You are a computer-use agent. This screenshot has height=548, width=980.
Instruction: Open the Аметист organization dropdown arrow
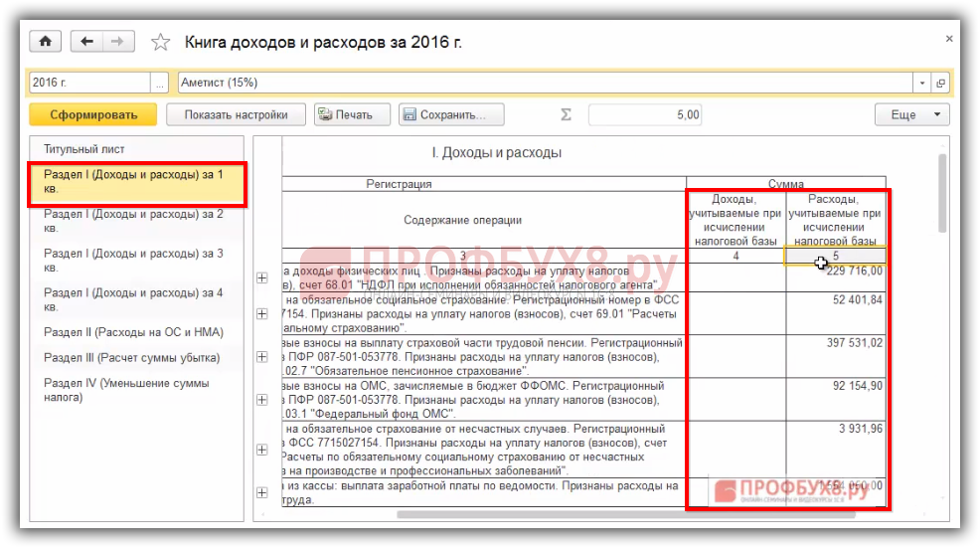[x=923, y=83]
